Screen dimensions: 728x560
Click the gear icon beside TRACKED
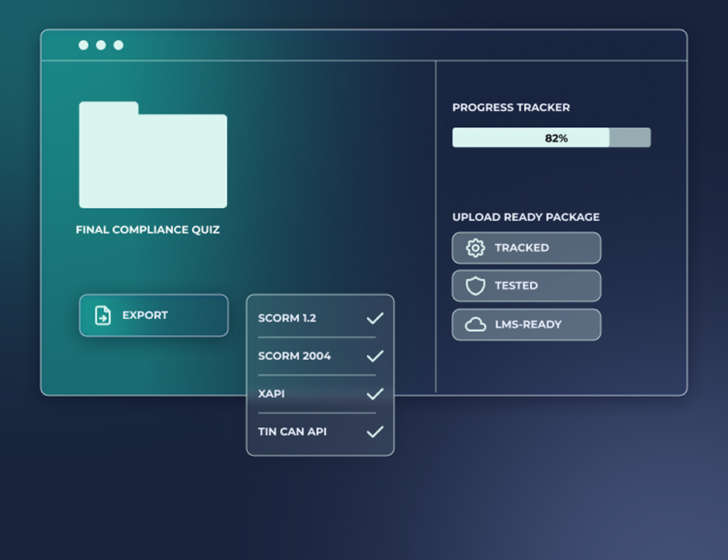tap(475, 248)
